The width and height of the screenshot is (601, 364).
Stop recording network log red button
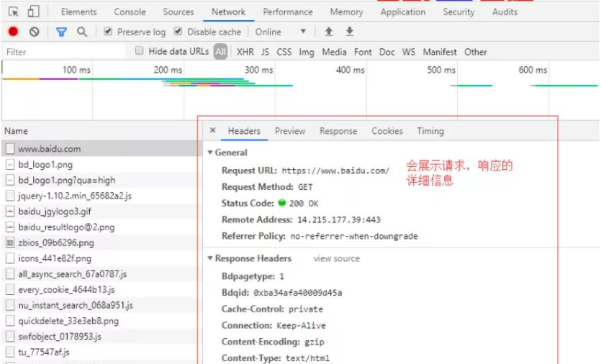coord(13,32)
